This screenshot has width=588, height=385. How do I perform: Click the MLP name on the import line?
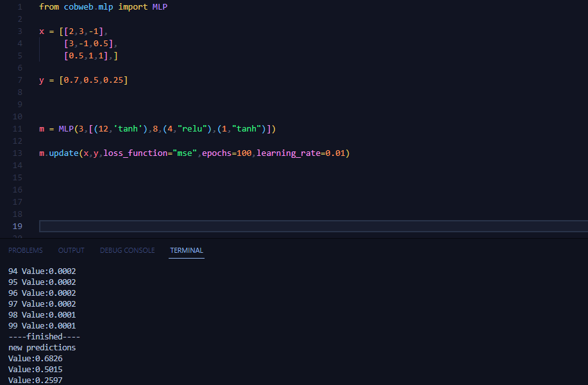coord(160,7)
